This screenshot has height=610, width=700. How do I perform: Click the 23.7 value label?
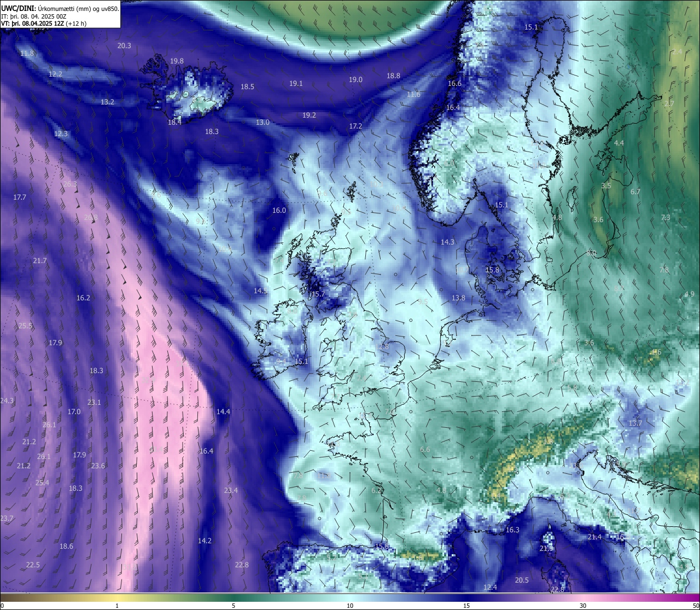7,519
